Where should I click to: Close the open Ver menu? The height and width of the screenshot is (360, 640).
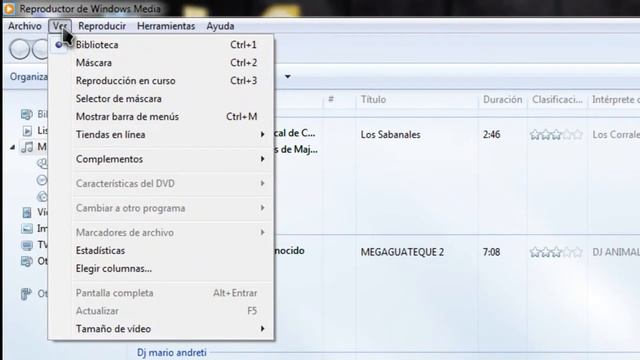60,26
